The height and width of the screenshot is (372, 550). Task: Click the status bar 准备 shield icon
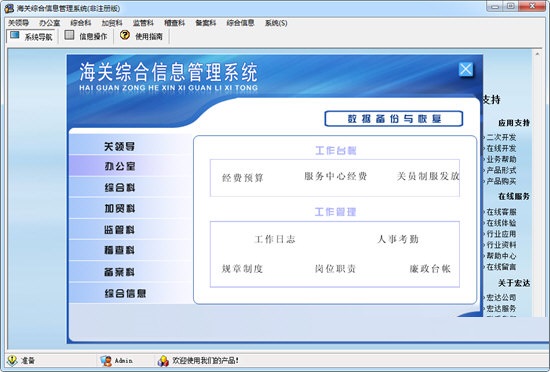[13, 360]
